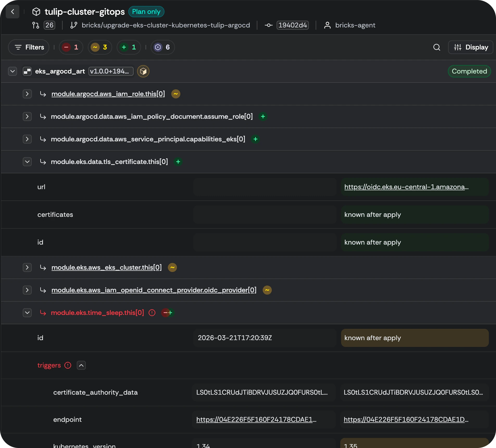Expand the assume_role[0] policy document row
The width and height of the screenshot is (496, 448).
click(27, 117)
